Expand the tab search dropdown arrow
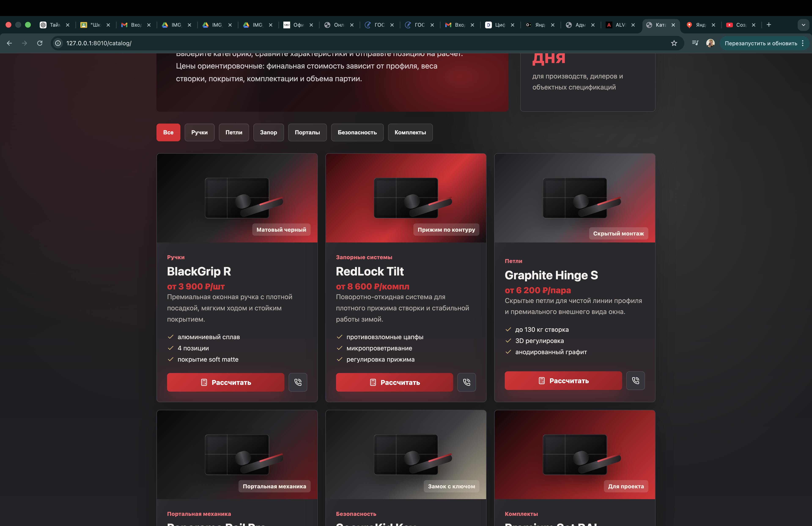The height and width of the screenshot is (526, 812). point(804,25)
